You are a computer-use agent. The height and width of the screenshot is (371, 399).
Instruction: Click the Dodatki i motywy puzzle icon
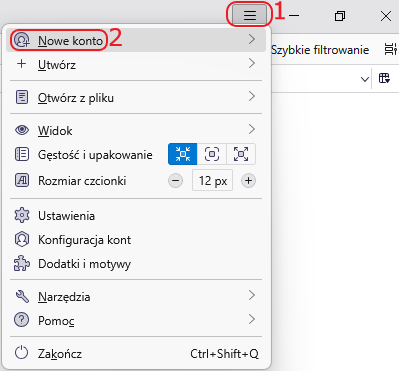tap(22, 264)
